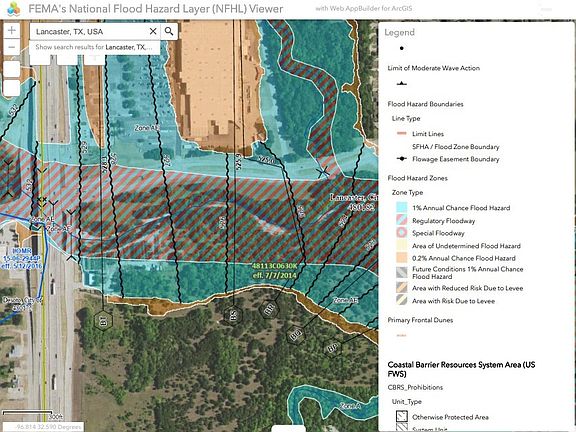Click the Flowage Easement Boundary symbol
The image size is (576, 432).
click(402, 159)
